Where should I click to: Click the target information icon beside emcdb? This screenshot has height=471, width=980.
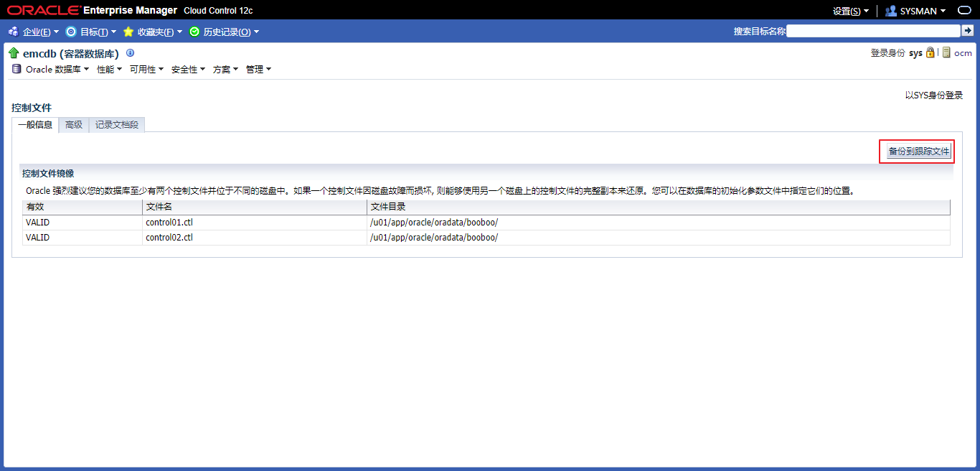[x=130, y=53]
